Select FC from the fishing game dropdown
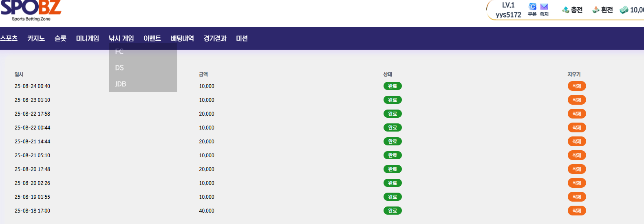 [x=119, y=52]
